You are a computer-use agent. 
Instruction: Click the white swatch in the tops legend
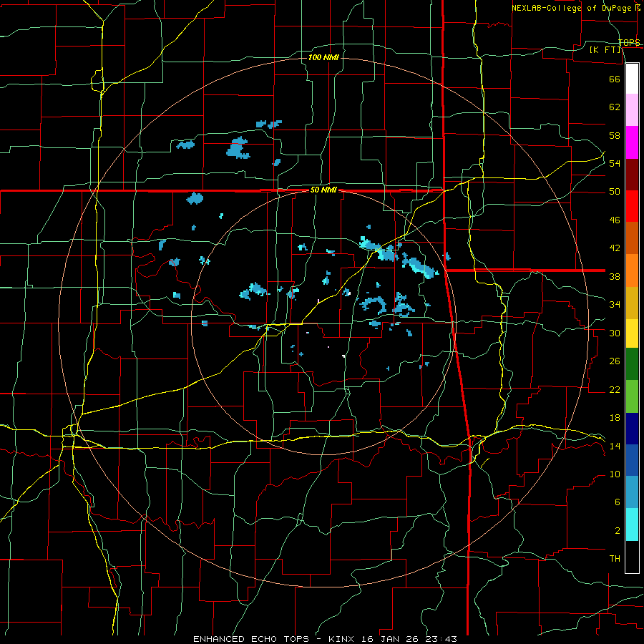coord(632,79)
